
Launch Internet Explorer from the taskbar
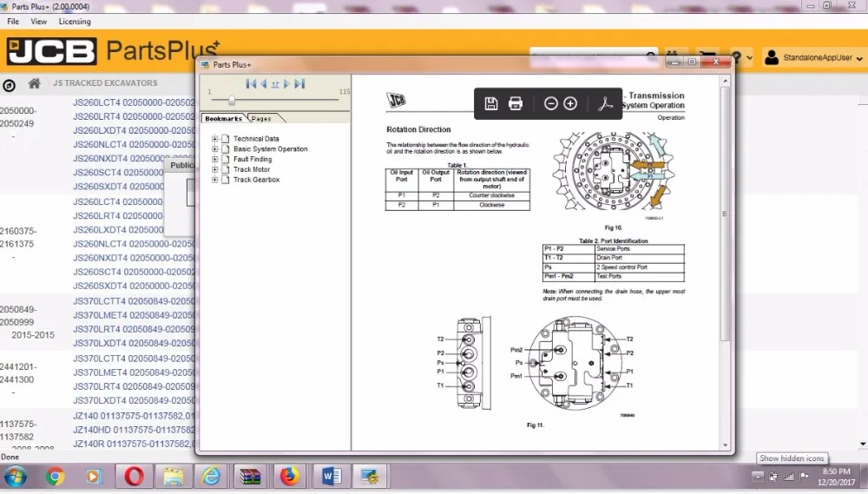click(x=211, y=477)
